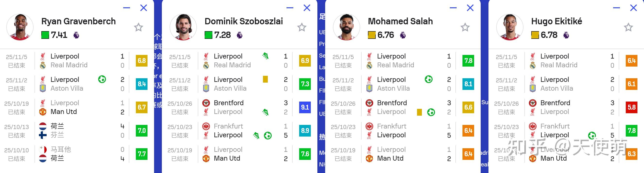The image size is (644, 173).
Task: Click Salah's goal icon in the Brentford match
Action: [x=431, y=112]
